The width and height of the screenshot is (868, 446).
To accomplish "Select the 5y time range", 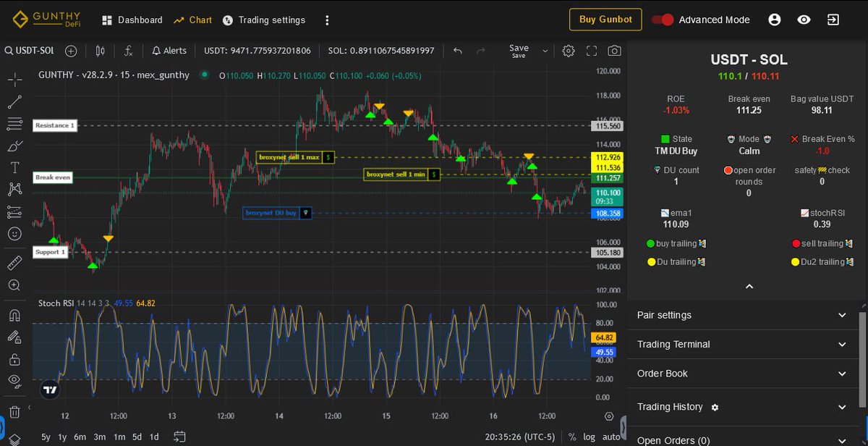I will coord(46,437).
